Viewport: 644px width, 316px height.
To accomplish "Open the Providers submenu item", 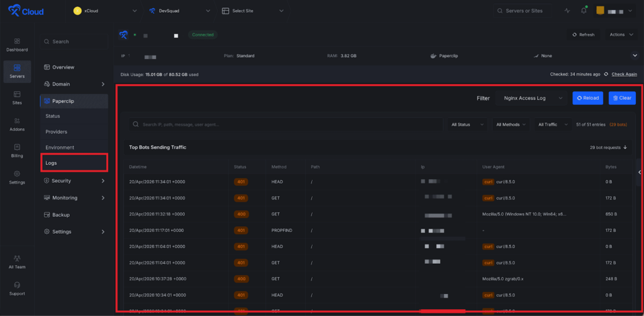I will tap(74, 132).
